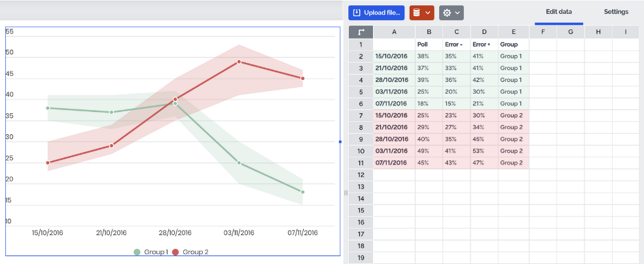Toggle Group 1 legend visibility
Screen dimensions: 644x264
[151, 252]
